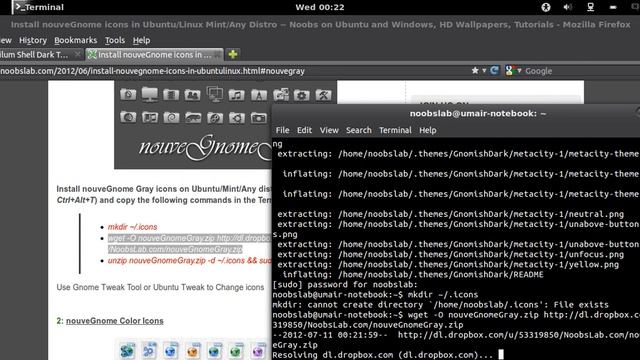Image resolution: width=640 pixels, height=360 pixels.
Task: Open the terminal Search menu
Action: point(359,130)
